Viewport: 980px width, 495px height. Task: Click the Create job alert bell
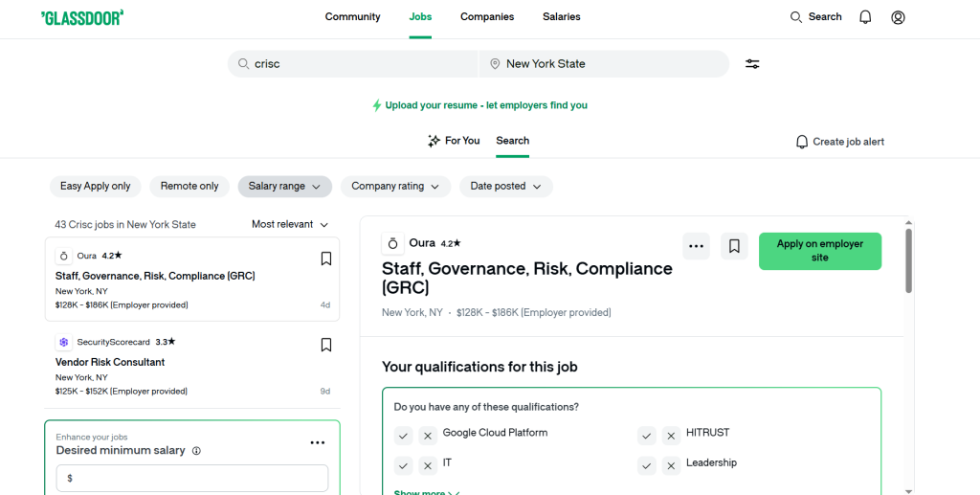pyautogui.click(x=802, y=142)
